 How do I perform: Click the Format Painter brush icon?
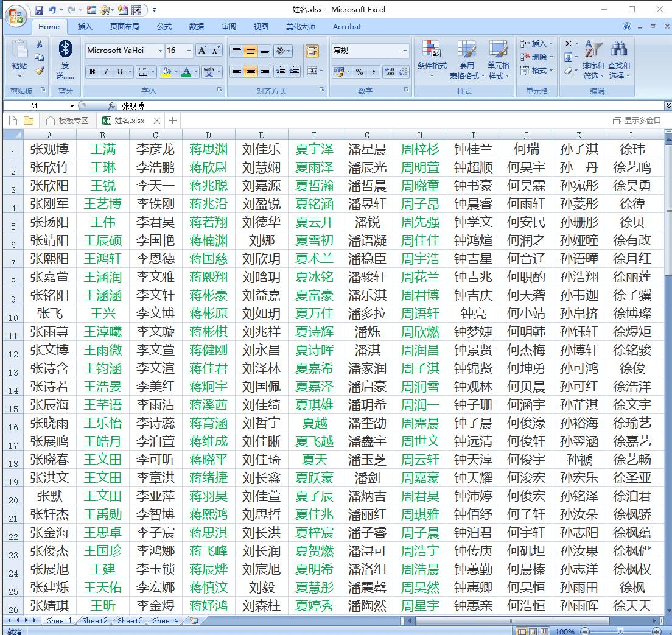40,71
